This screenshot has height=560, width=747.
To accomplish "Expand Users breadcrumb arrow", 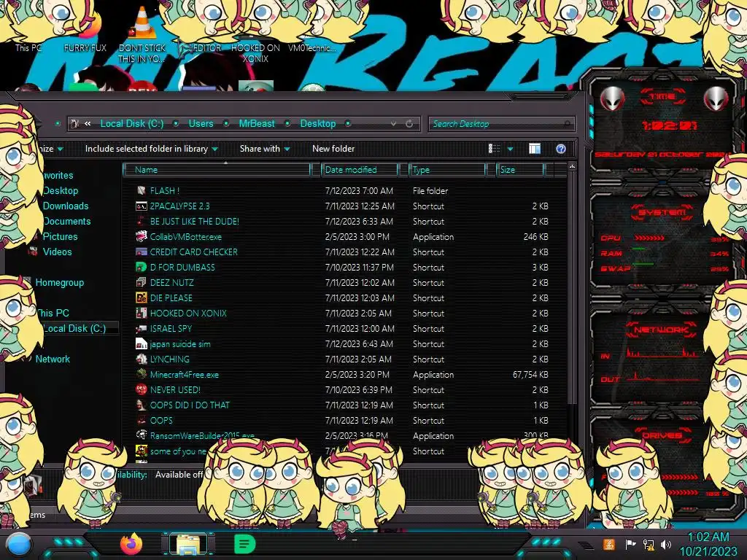I will coord(226,124).
